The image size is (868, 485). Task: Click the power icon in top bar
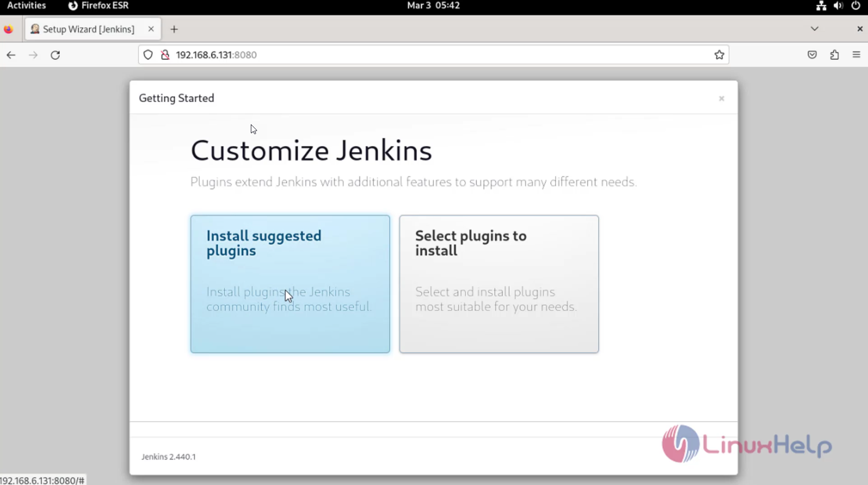[x=856, y=6]
